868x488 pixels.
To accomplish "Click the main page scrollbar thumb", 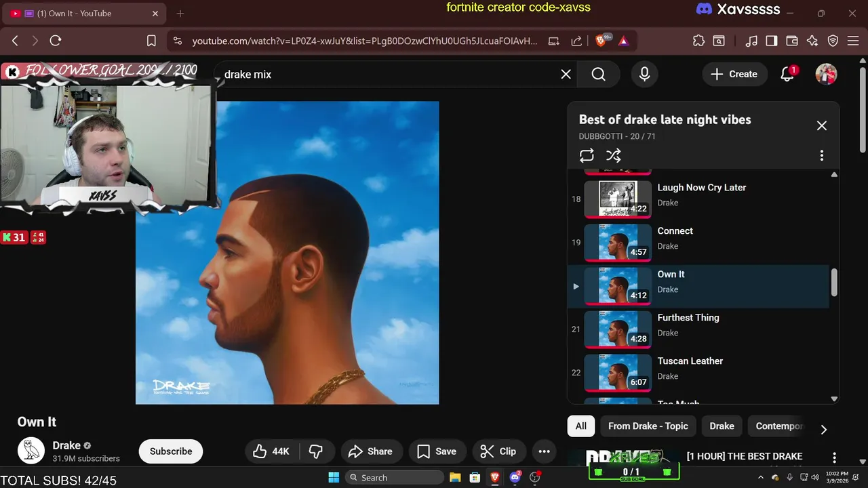I will (863, 110).
